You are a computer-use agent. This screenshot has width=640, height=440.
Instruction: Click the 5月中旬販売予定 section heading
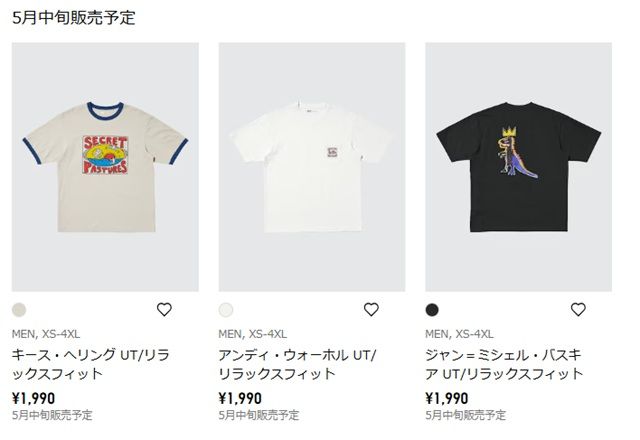(73, 18)
